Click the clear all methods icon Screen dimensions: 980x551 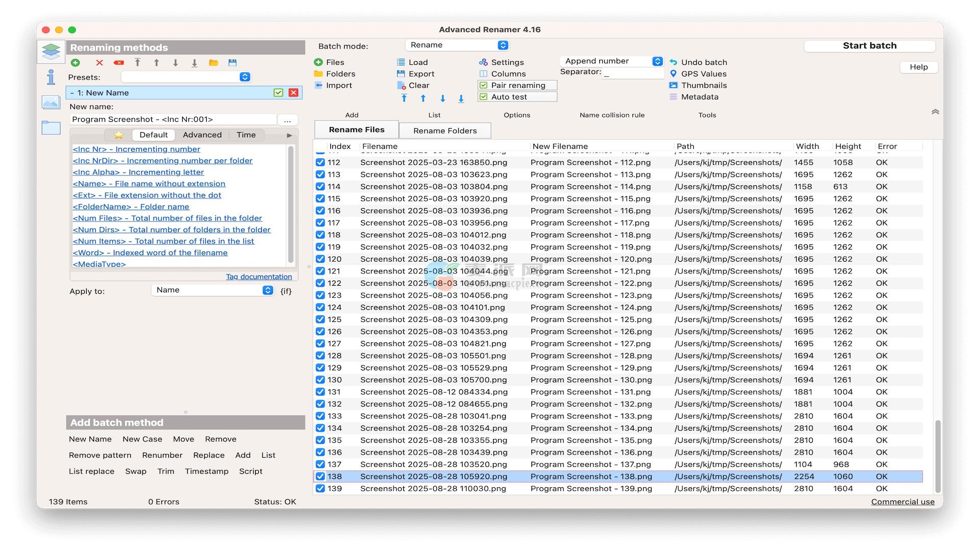click(118, 63)
